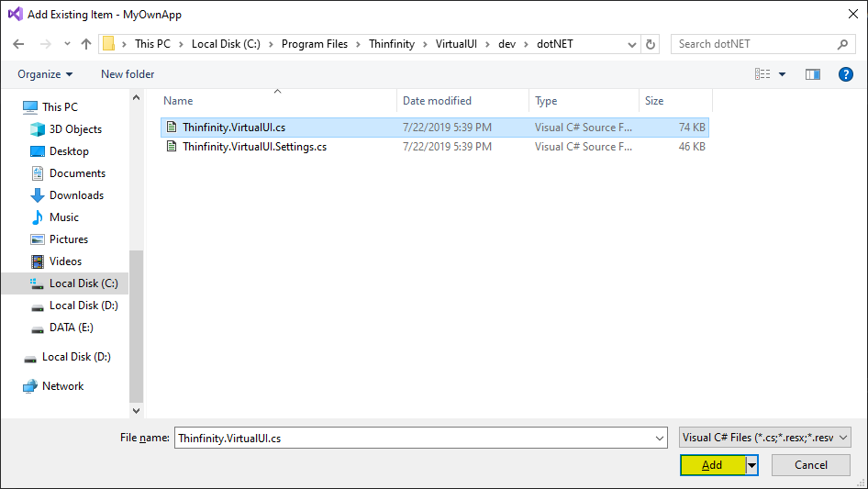Open DATA (E:) drive
The height and width of the screenshot is (489, 868).
72,328
